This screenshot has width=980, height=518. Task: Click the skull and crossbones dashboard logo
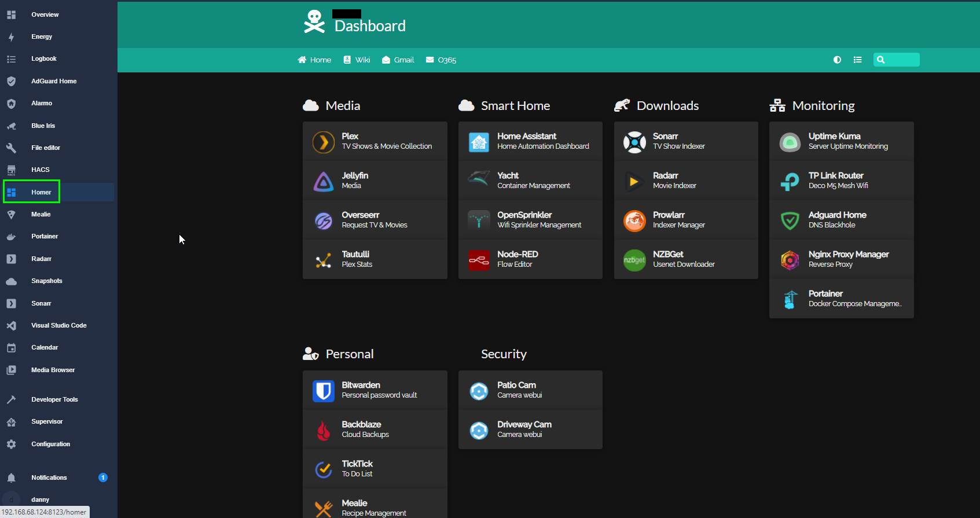pos(314,21)
